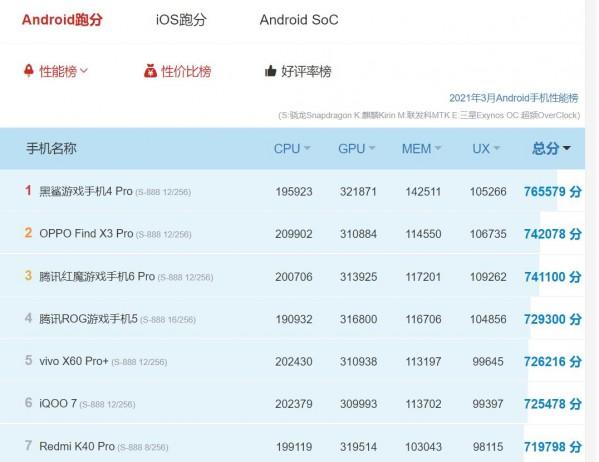Click MEM score 116706
The width and height of the screenshot is (599, 462).
423,319
